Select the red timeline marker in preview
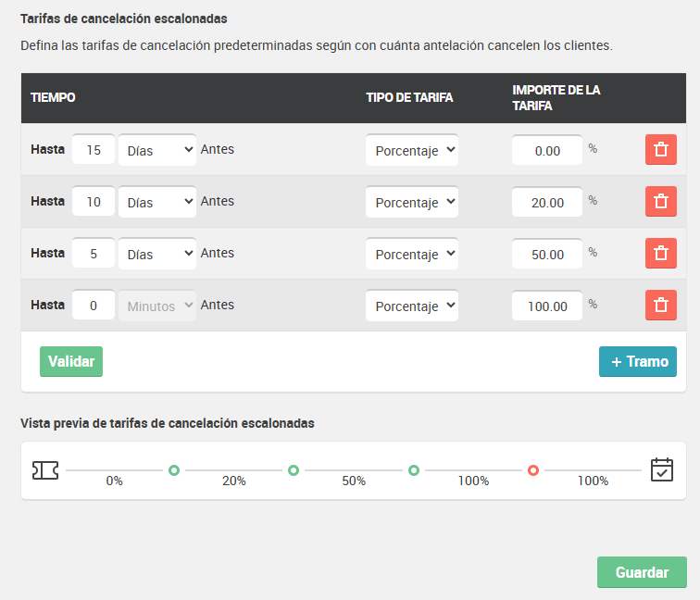Viewport: 700px width, 600px height. pos(533,470)
